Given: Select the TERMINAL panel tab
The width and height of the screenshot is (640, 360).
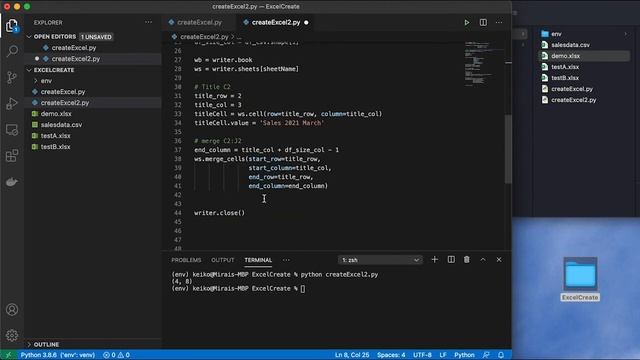Looking at the screenshot, I should (x=258, y=260).
